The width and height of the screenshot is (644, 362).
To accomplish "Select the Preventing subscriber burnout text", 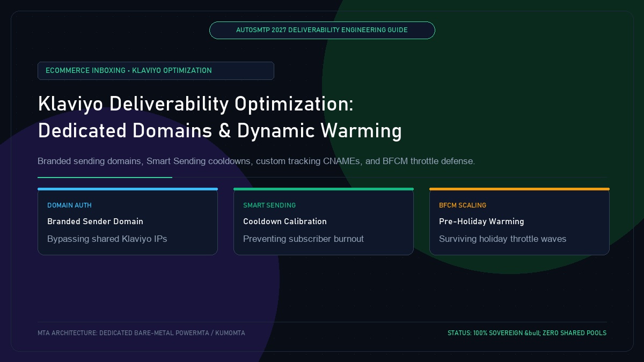I will 303,239.
